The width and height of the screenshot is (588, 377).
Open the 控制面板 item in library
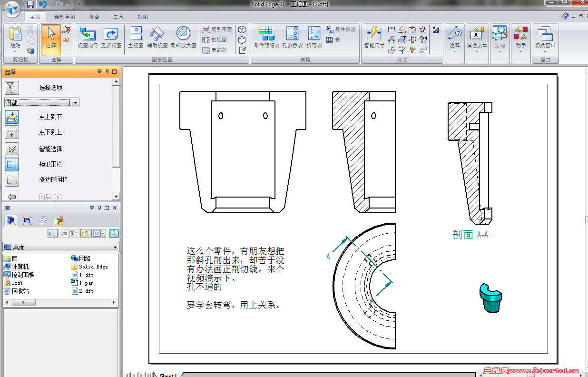(20, 275)
